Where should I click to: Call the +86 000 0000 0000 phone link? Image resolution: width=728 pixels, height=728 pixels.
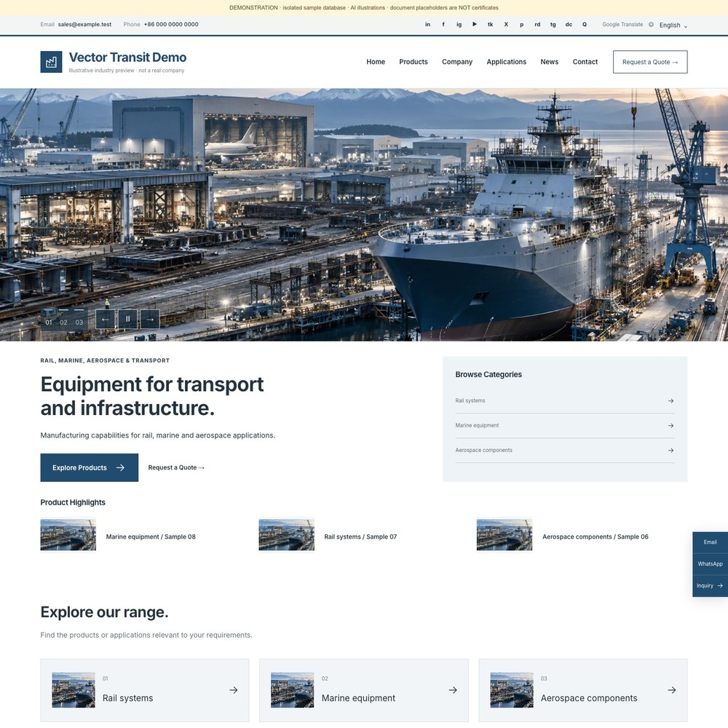[x=171, y=25]
